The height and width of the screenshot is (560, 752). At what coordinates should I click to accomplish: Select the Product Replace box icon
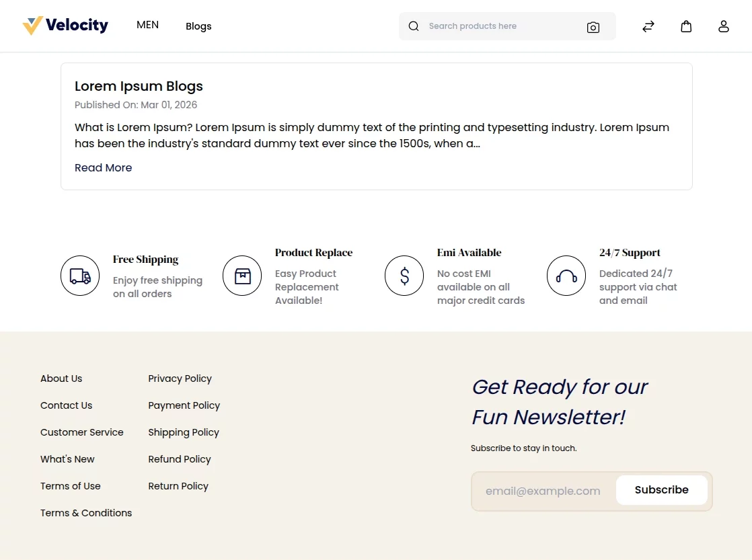(x=242, y=276)
